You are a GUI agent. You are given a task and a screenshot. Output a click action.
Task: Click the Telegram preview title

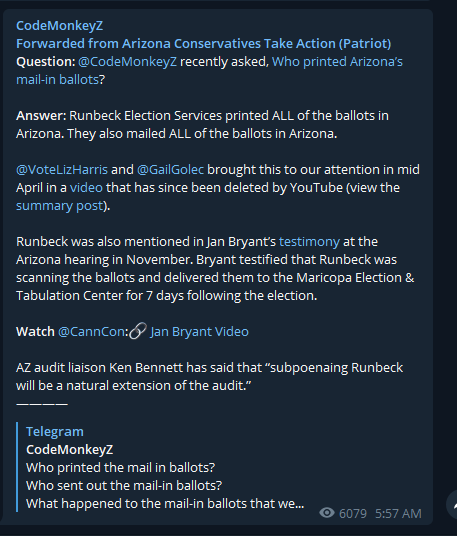click(55, 431)
